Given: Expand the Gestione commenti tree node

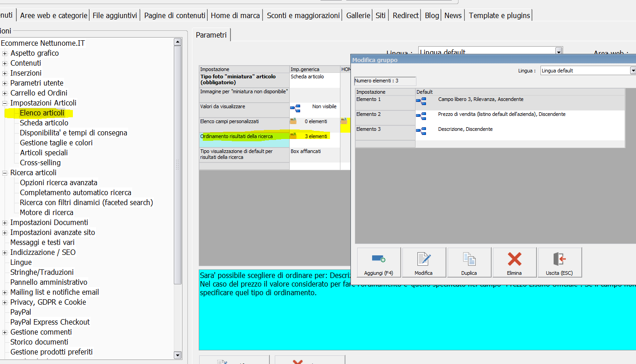Looking at the screenshot, I should (5, 332).
